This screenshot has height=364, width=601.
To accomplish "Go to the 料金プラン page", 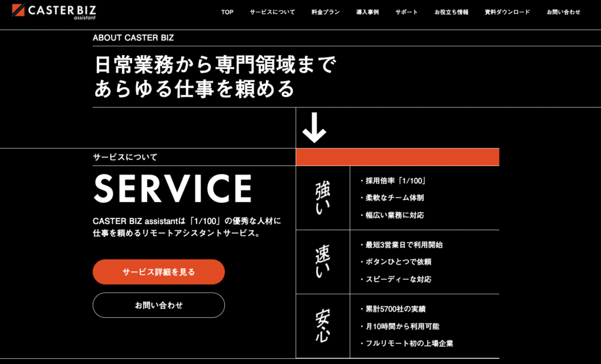I will point(326,12).
